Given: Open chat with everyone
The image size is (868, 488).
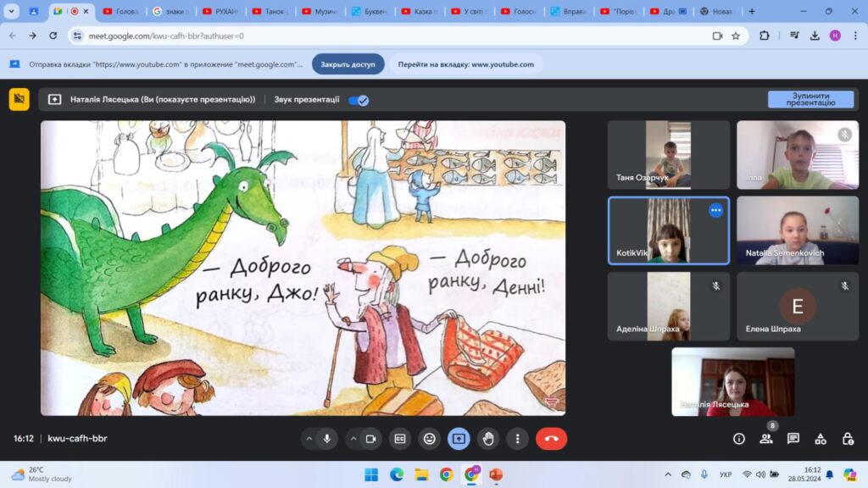Looking at the screenshot, I should point(793,439).
